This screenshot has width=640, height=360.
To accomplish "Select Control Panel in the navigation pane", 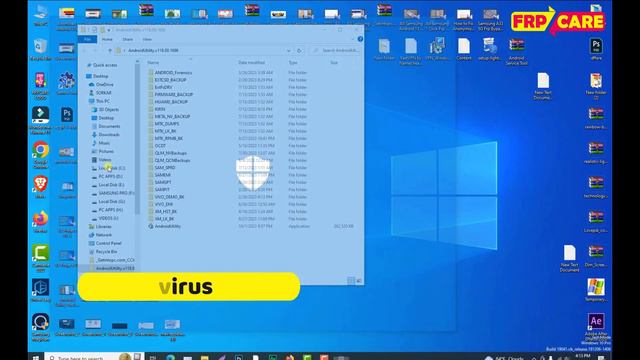I will click(108, 243).
